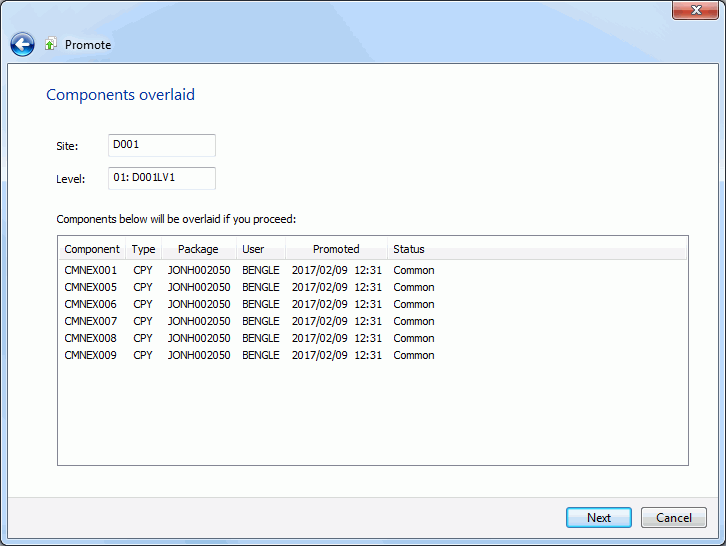
Task: Sort by the Promoted column header
Action: [x=336, y=249]
